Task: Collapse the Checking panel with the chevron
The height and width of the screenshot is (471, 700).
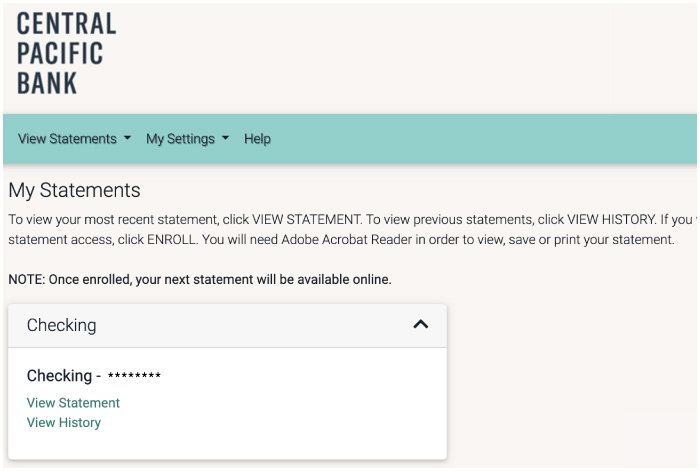Action: coord(421,325)
